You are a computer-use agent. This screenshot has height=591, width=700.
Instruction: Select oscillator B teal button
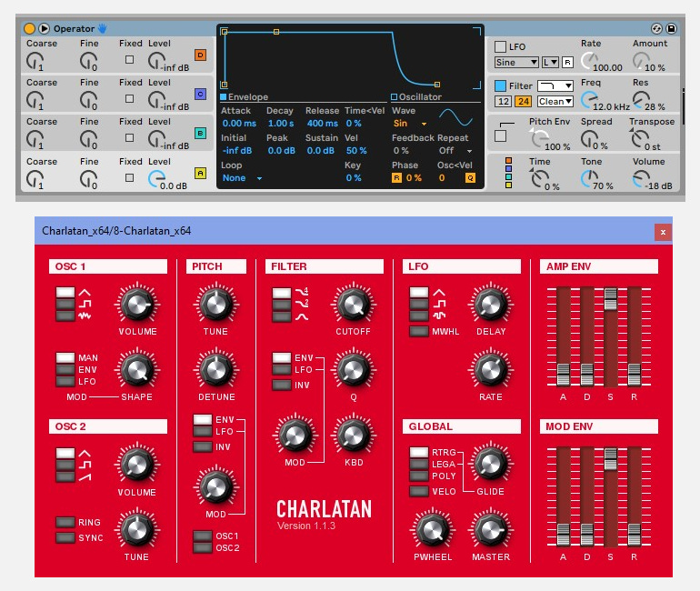coord(200,133)
